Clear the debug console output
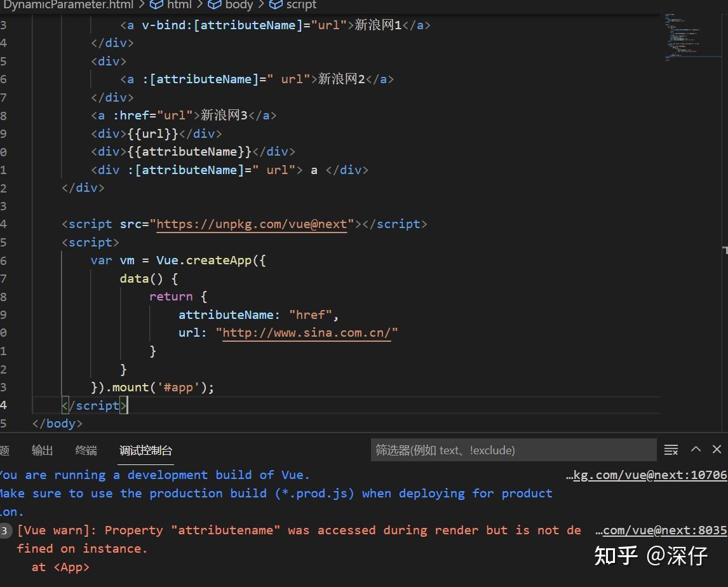Screen dimensions: 728x587 point(671,449)
